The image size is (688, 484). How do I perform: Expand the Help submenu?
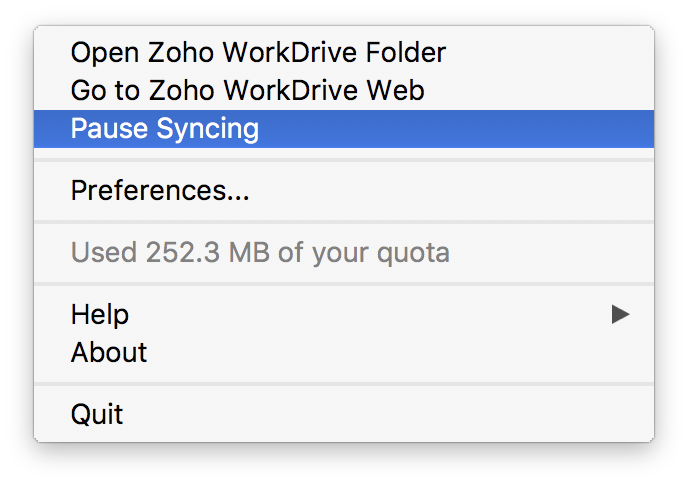tap(100, 315)
